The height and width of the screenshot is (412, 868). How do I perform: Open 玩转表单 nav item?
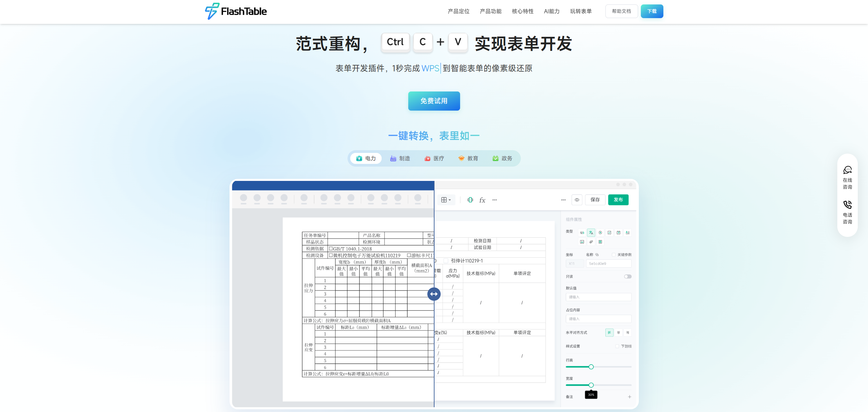(x=581, y=11)
